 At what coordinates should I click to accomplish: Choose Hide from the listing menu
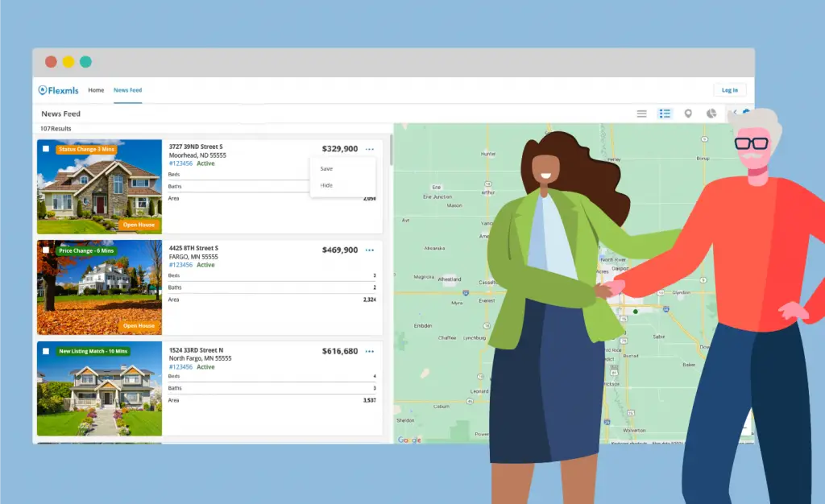click(326, 185)
